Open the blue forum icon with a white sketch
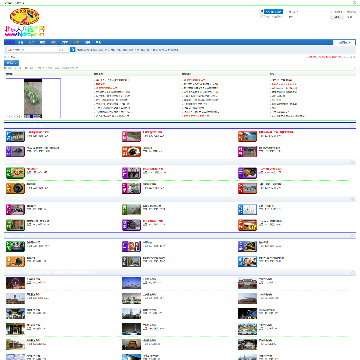Viewport: 360px width, 360px height. click(x=247, y=209)
